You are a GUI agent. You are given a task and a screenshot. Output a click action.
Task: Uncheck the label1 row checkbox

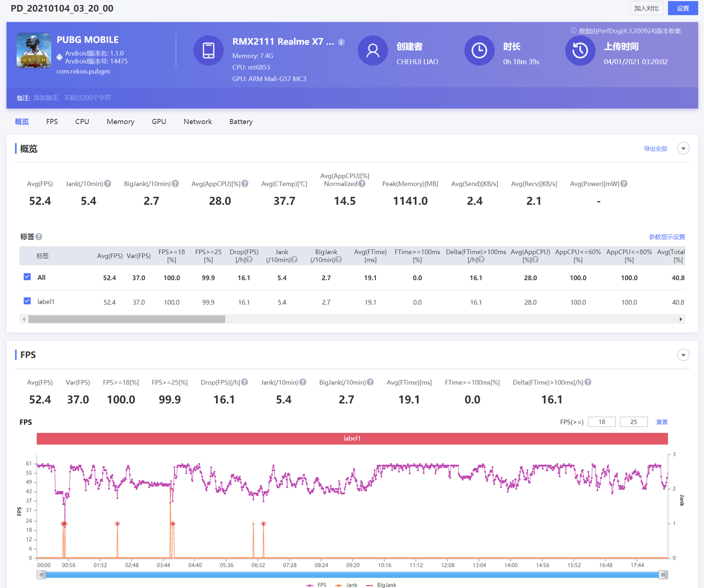point(27,301)
